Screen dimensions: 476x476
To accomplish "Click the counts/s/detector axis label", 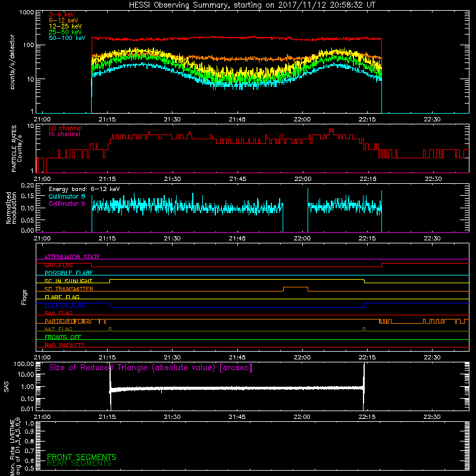I will 12,62.
